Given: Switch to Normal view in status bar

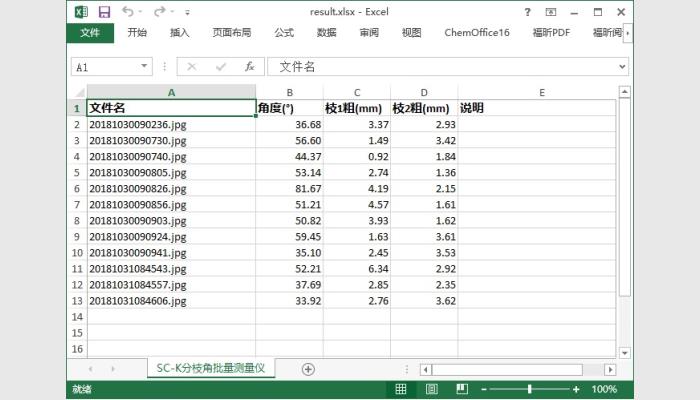Looking at the screenshot, I should 401,389.
